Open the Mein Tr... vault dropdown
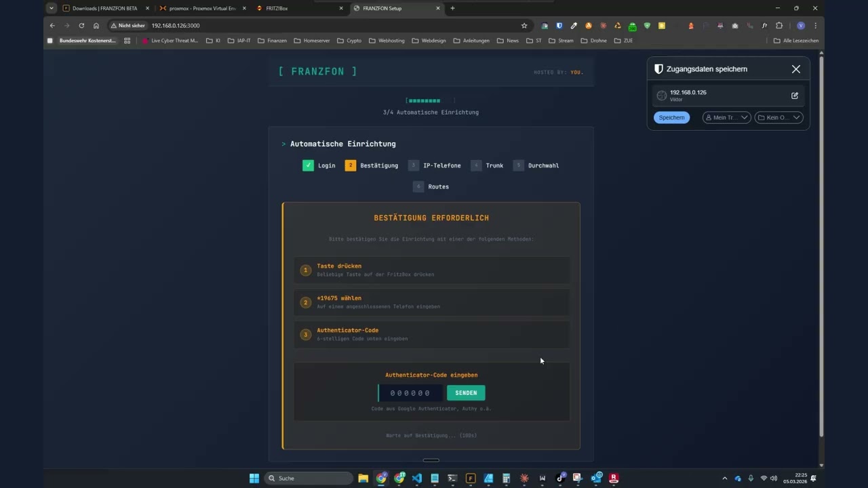 coord(726,117)
